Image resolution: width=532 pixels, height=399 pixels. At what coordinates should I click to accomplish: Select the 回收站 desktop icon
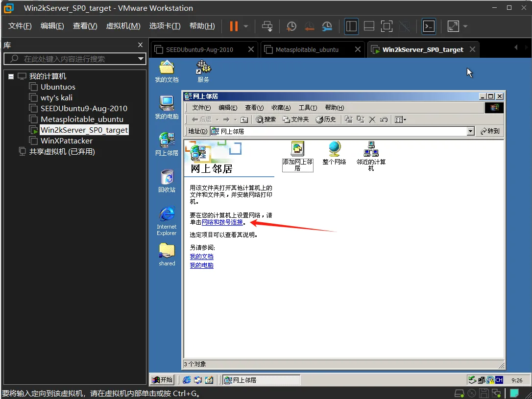(x=167, y=181)
